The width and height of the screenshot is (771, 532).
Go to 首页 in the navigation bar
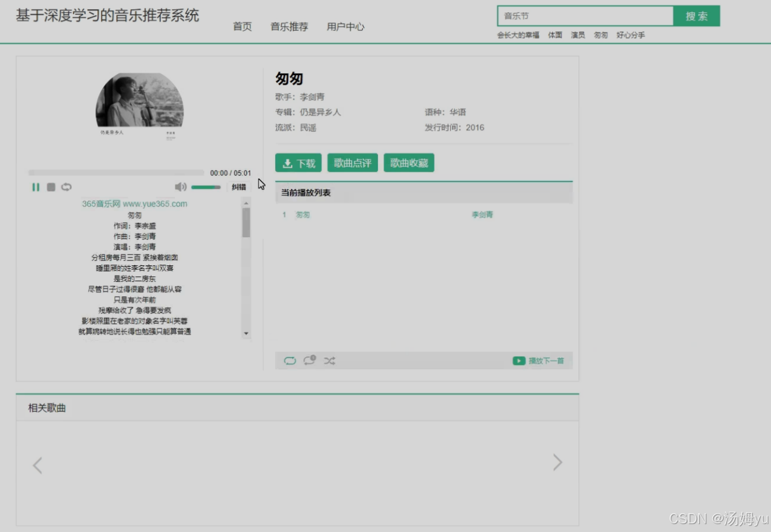242,27
